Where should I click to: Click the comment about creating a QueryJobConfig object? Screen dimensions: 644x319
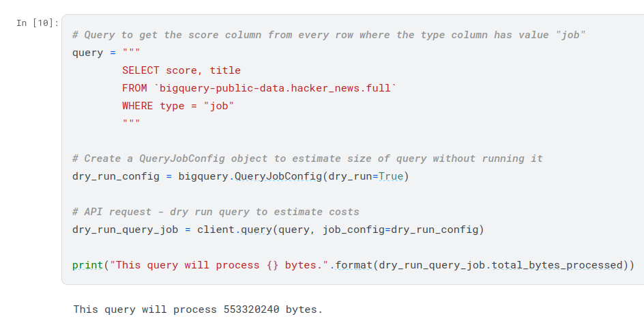(x=307, y=158)
